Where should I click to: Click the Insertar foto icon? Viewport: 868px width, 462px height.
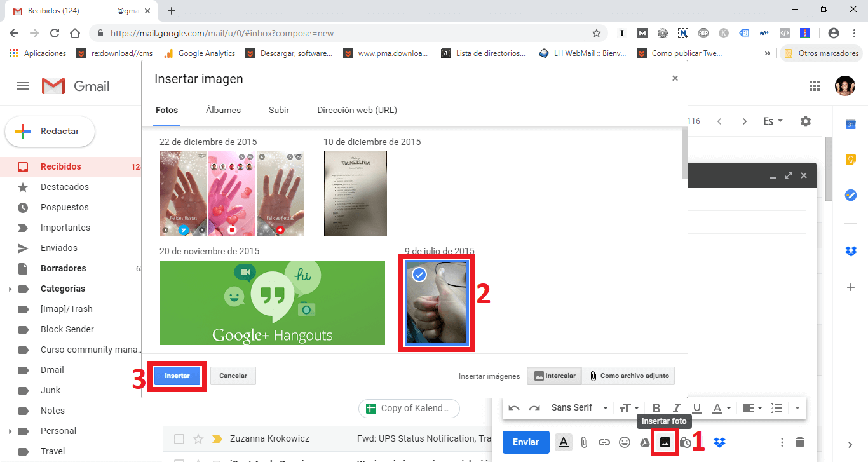[665, 442]
